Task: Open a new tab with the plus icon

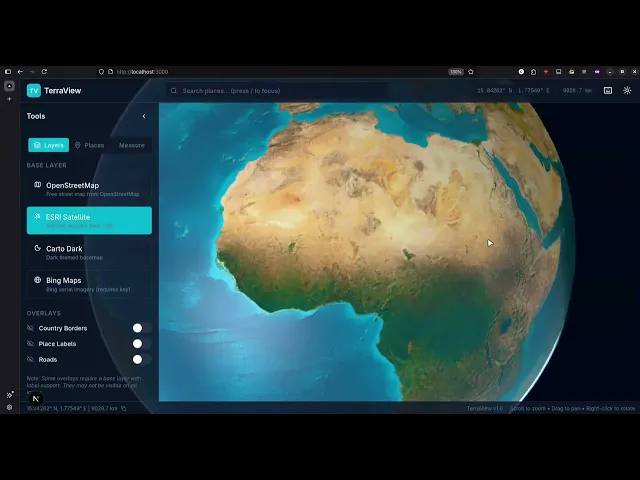Action: (x=9, y=99)
